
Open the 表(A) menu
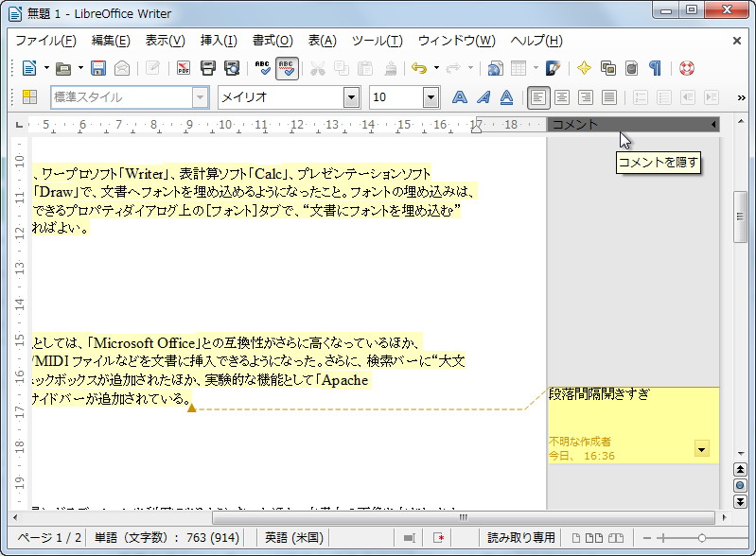(x=322, y=41)
